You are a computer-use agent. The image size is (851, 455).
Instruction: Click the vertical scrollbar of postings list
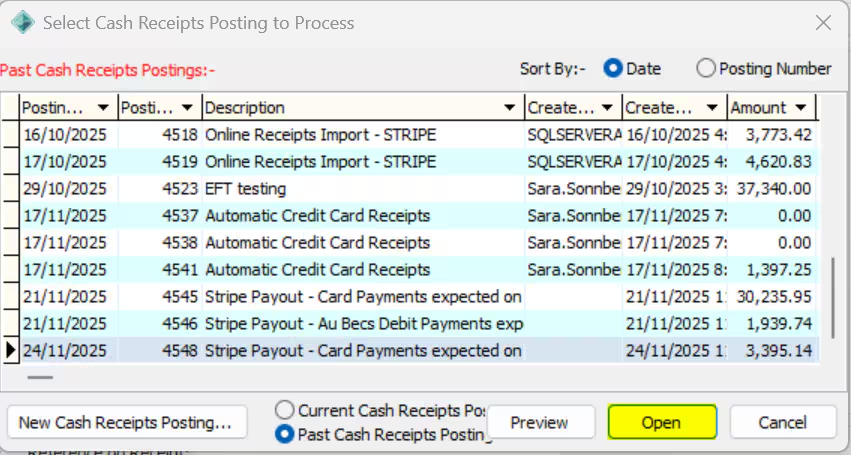tap(833, 299)
